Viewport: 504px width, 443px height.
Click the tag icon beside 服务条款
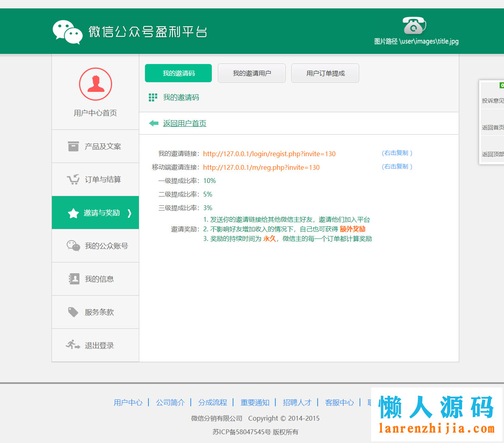(x=73, y=312)
